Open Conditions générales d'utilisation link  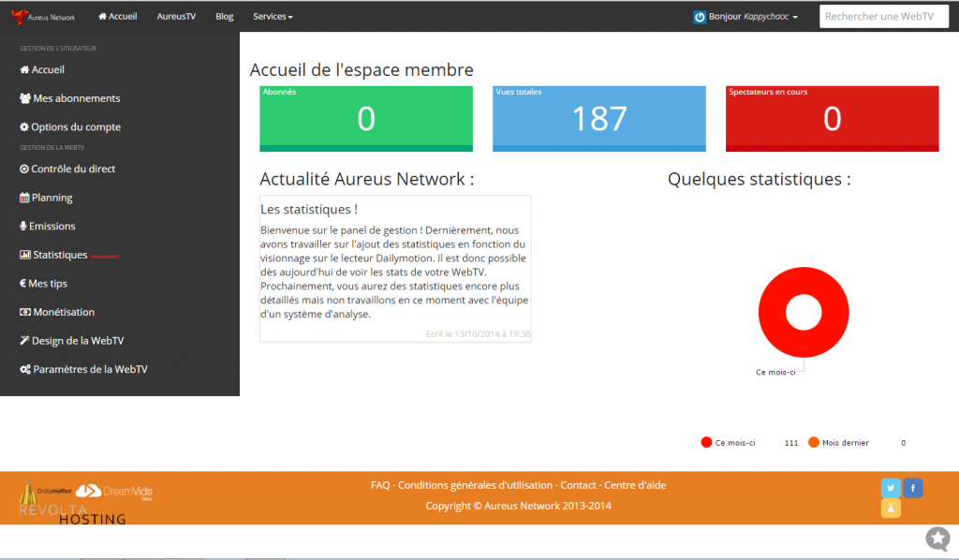[x=477, y=485]
